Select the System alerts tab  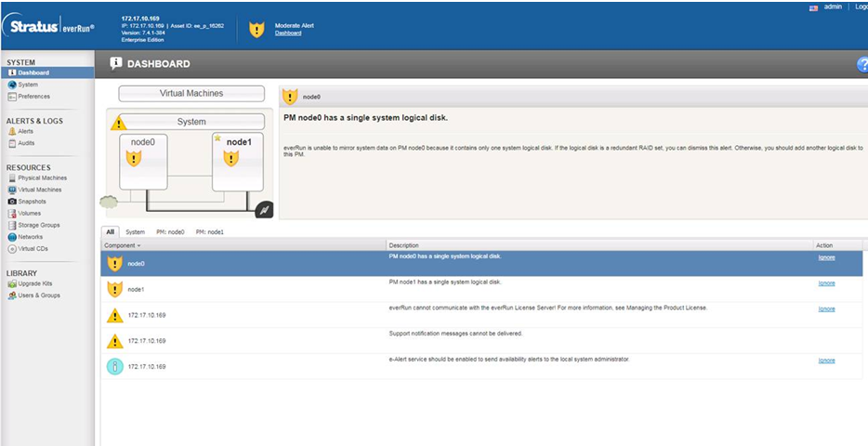point(135,231)
